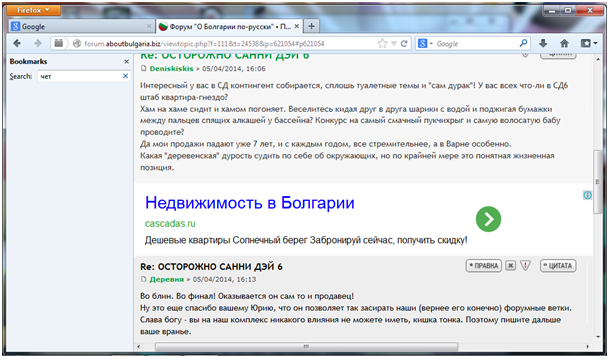
Task: Maximize the Firefox window
Action: 568,11
